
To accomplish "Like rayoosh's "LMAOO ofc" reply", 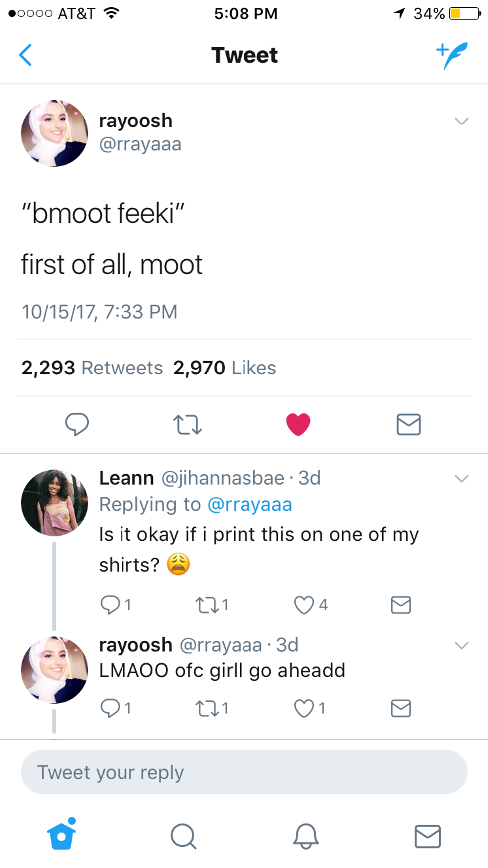I will (304, 708).
